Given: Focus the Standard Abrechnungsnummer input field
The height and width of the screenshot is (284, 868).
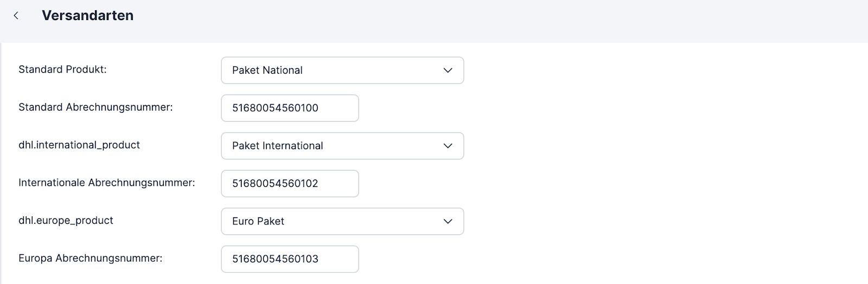Looking at the screenshot, I should [290, 108].
